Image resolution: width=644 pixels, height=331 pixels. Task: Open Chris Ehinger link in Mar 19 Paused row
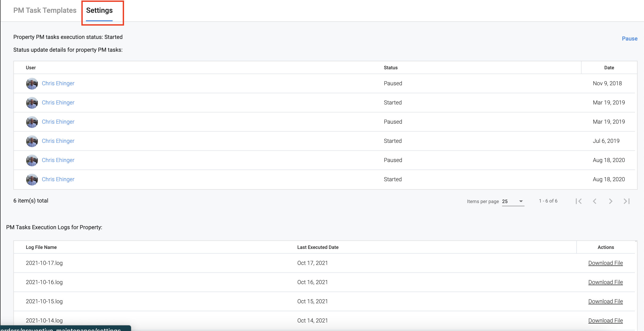point(58,122)
